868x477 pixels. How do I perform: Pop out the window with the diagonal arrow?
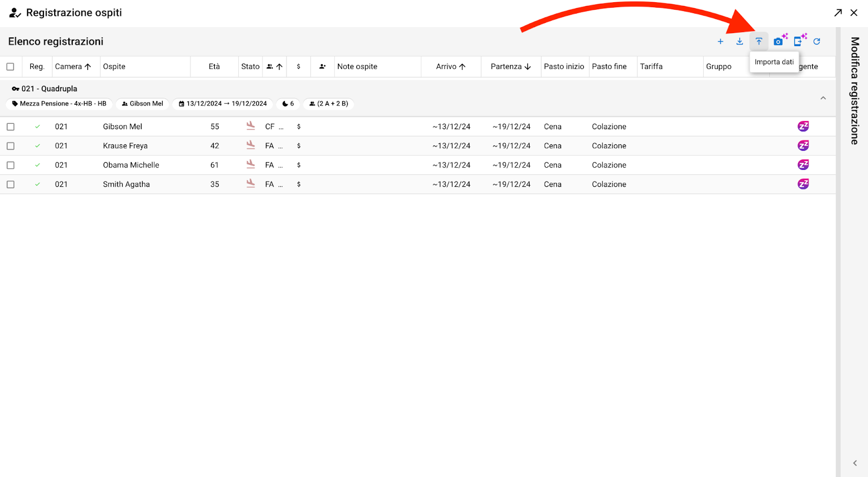coord(838,12)
